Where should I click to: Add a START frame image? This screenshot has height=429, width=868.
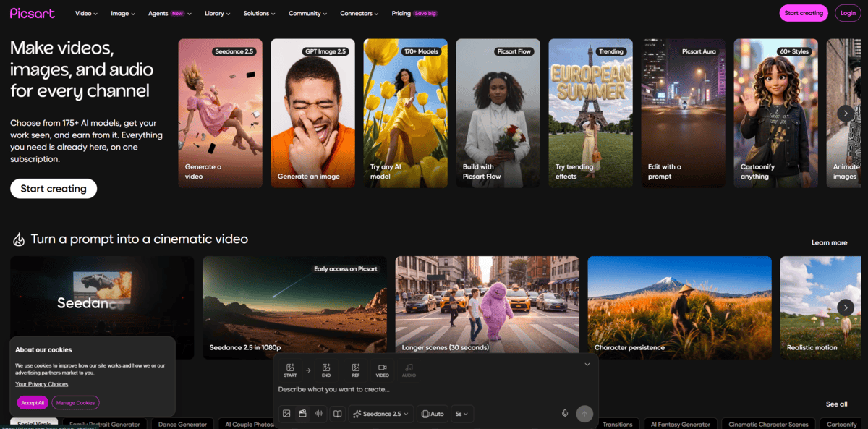[x=290, y=370]
